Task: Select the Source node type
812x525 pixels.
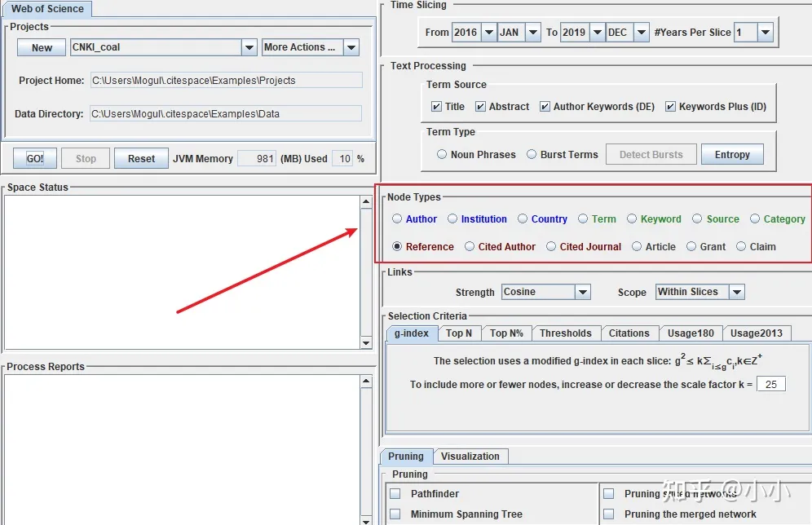Action: (x=698, y=218)
